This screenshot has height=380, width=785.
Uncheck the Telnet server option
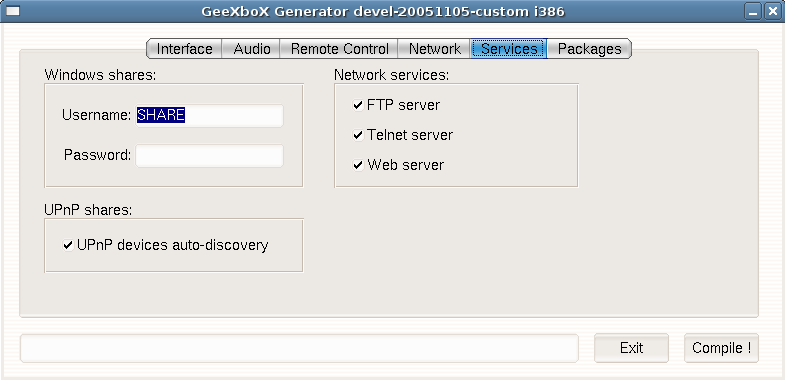click(358, 135)
